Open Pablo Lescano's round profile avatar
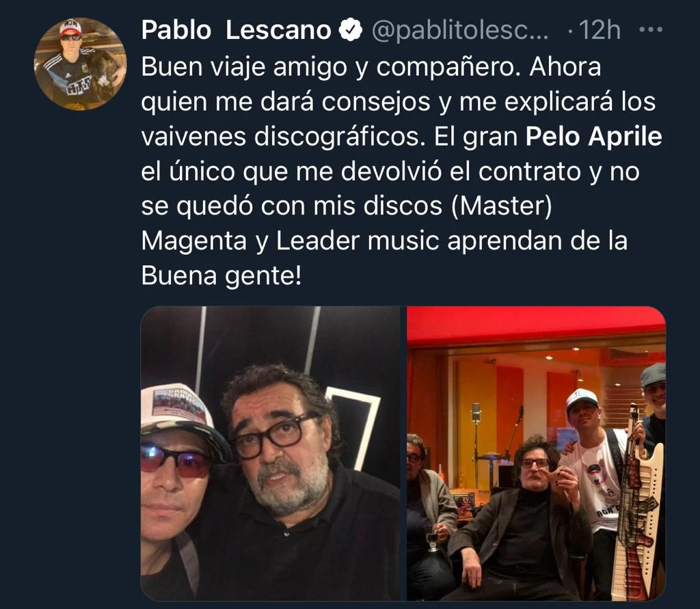 click(81, 64)
